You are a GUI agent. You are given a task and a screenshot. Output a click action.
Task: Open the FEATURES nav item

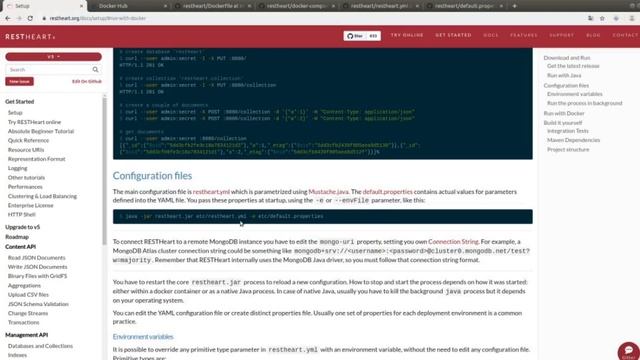pos(524,36)
